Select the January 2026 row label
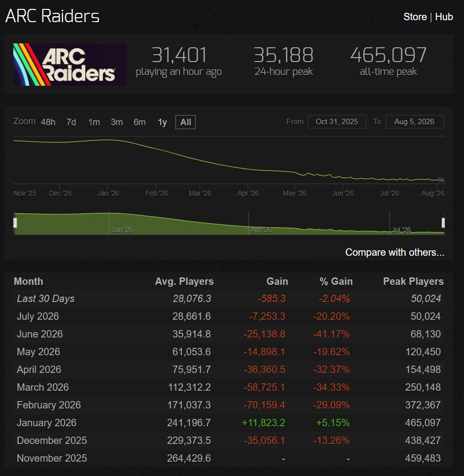Viewport: 464px width, 476px height. point(46,423)
